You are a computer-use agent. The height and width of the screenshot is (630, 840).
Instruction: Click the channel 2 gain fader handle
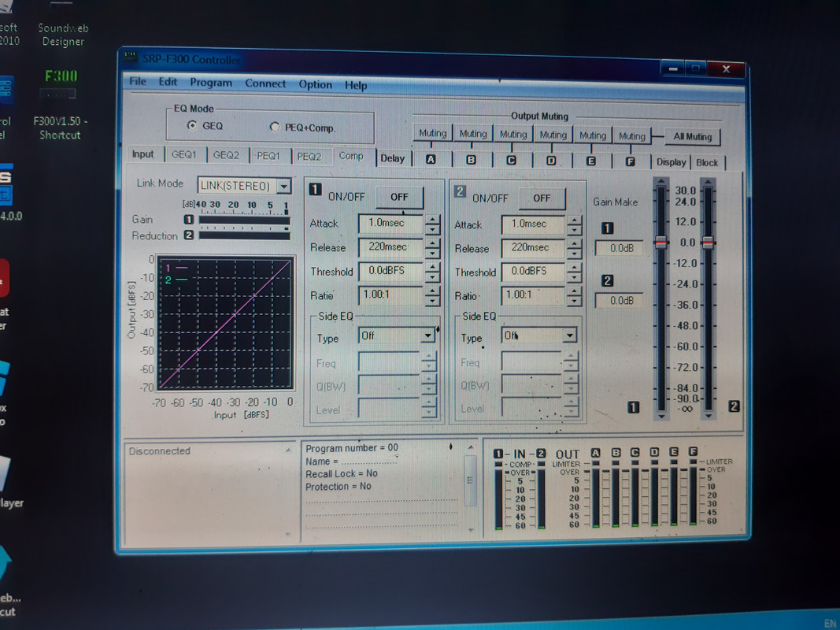pyautogui.click(x=709, y=243)
